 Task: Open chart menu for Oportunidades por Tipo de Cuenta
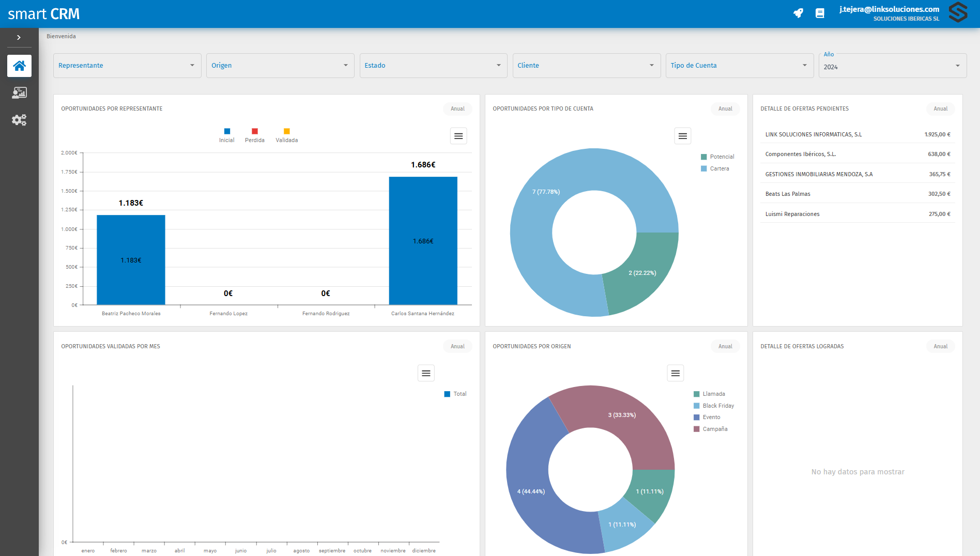682,136
